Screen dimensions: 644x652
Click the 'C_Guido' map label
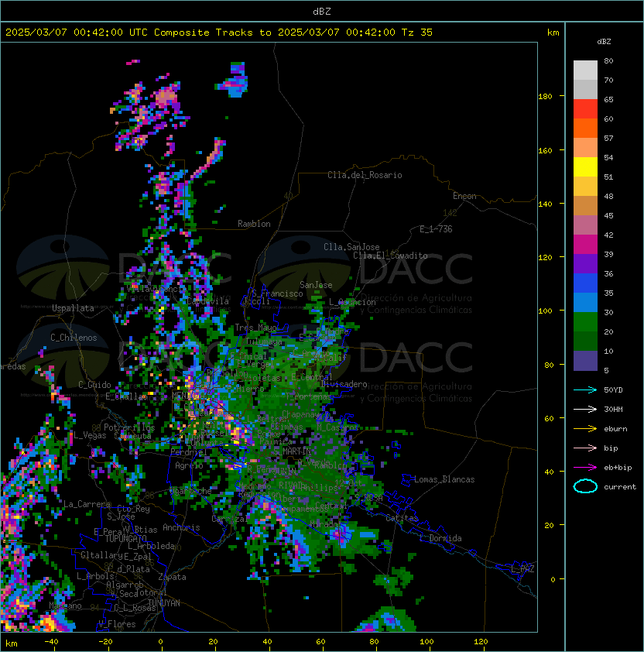(x=94, y=385)
